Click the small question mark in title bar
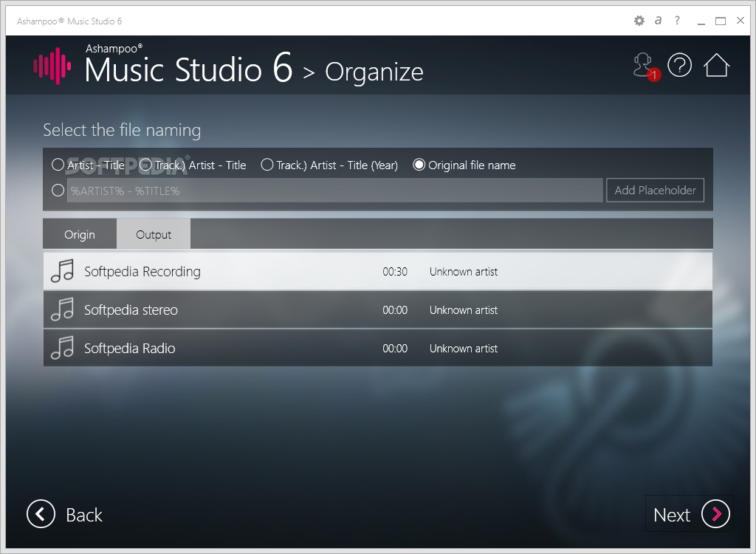The width and height of the screenshot is (756, 554). point(678,20)
